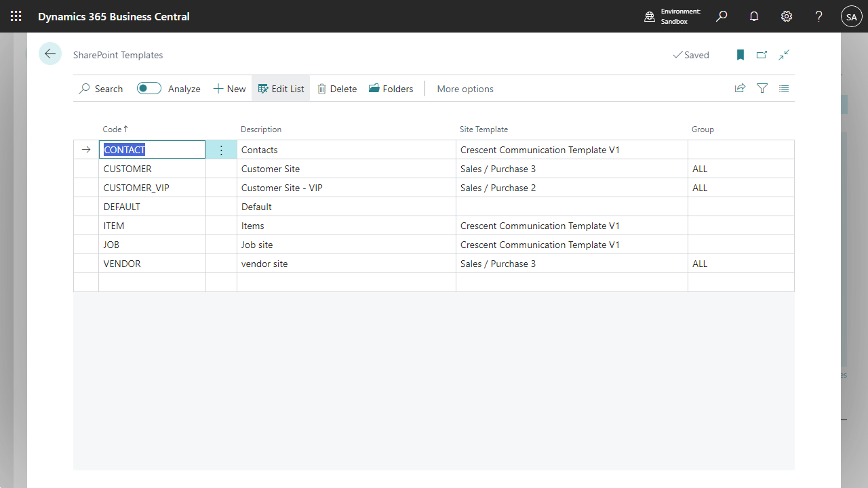Click Sales / Purchase 3 in CUSTOMER row
This screenshot has width=868, height=488.
(572, 169)
